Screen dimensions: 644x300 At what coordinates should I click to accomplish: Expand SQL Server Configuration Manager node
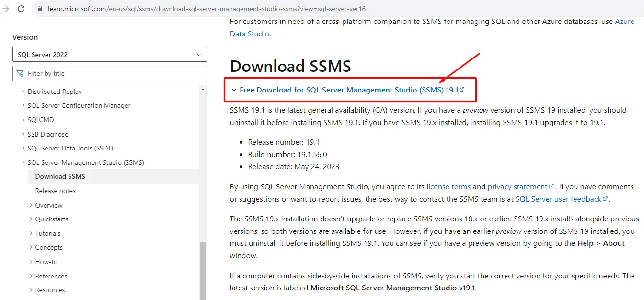[23, 105]
